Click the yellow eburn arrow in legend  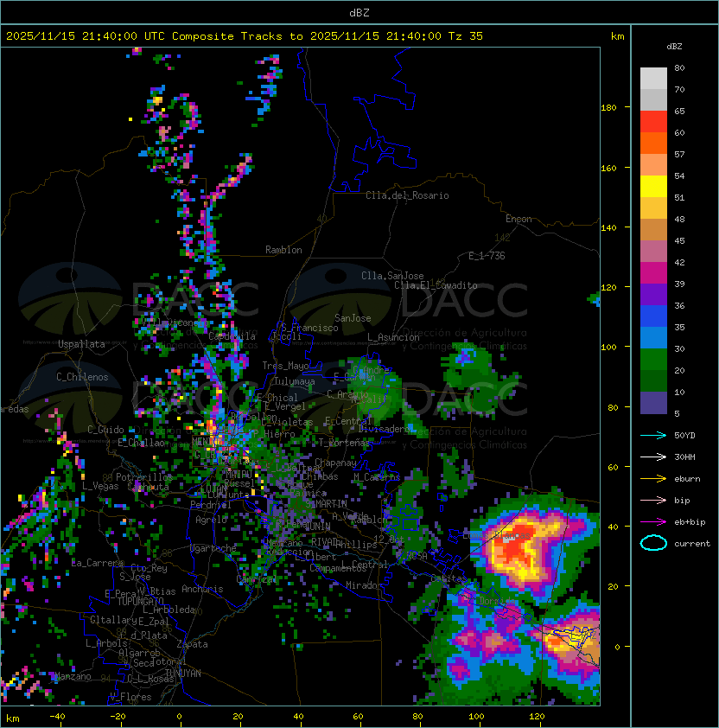(x=653, y=479)
